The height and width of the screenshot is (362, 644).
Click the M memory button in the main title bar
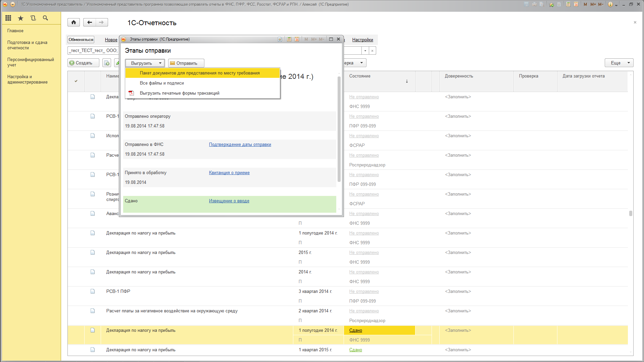585,4
